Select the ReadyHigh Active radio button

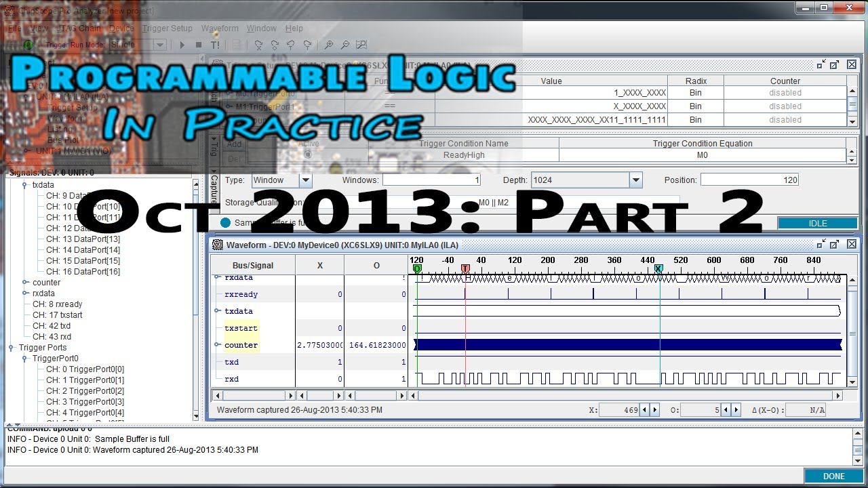[308, 155]
